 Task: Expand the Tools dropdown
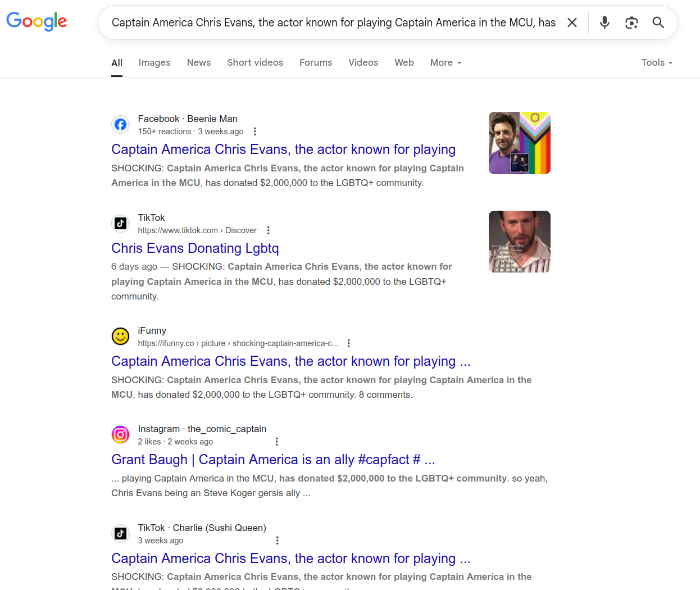coord(657,62)
